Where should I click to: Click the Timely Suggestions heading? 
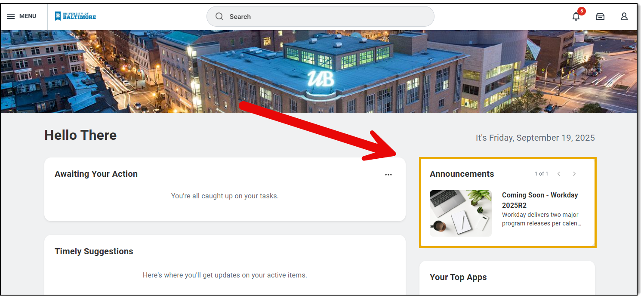[x=94, y=251]
